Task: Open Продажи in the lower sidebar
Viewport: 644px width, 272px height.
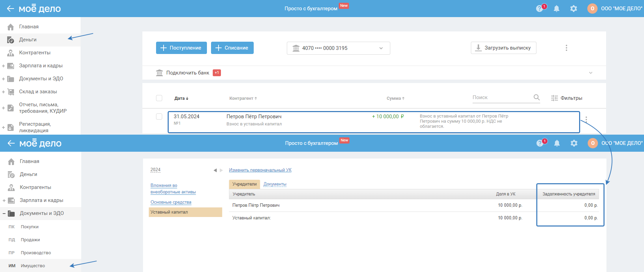Action: pyautogui.click(x=30, y=240)
